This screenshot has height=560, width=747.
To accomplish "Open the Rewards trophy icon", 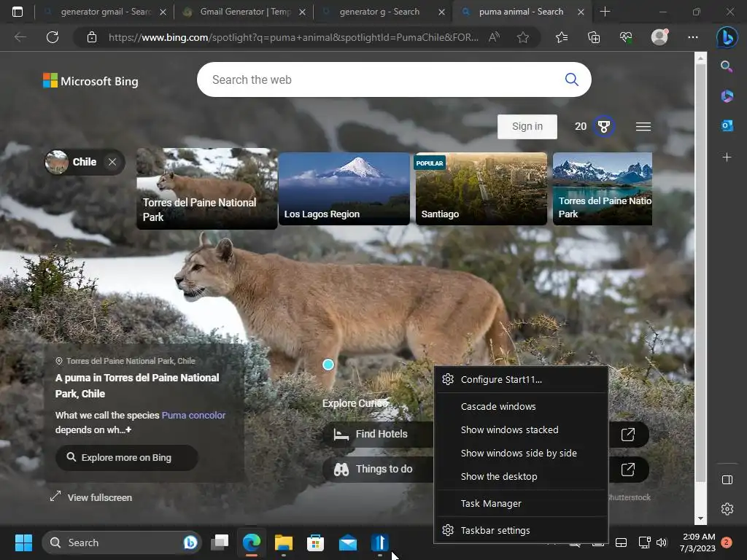I will tap(603, 126).
